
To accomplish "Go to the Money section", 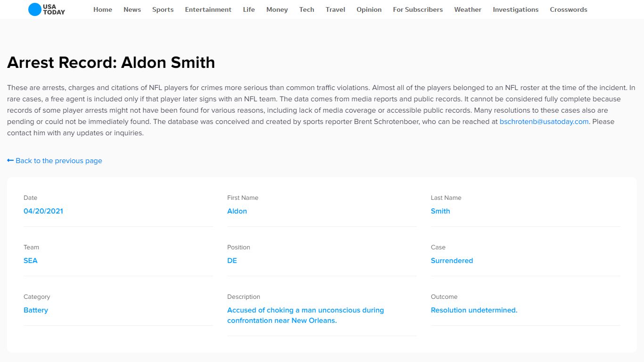I will [277, 9].
